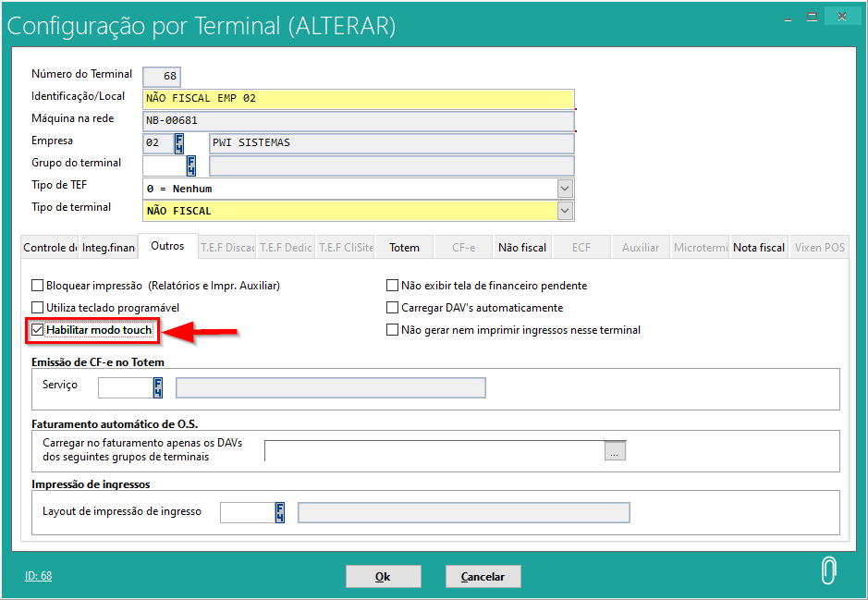Enable the Bloquear impressão checkbox

(x=38, y=286)
